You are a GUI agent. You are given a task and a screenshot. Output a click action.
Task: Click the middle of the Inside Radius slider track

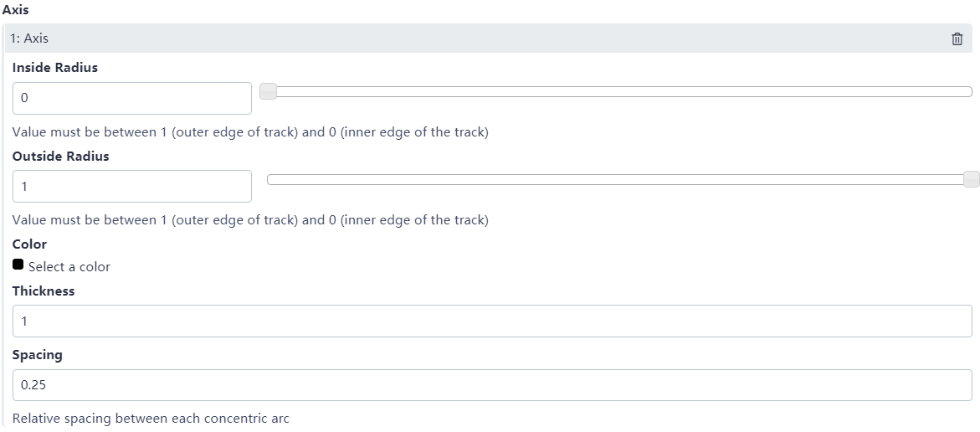click(x=619, y=92)
